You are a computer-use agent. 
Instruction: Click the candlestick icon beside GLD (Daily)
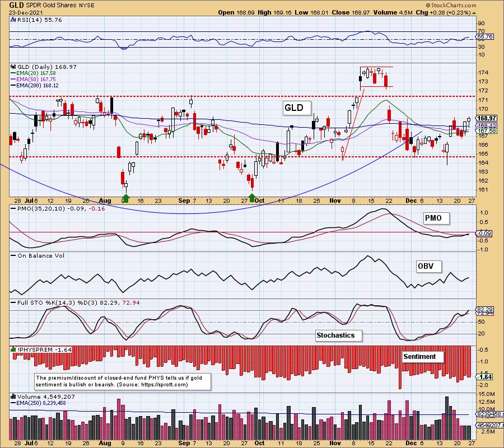tap(13, 67)
